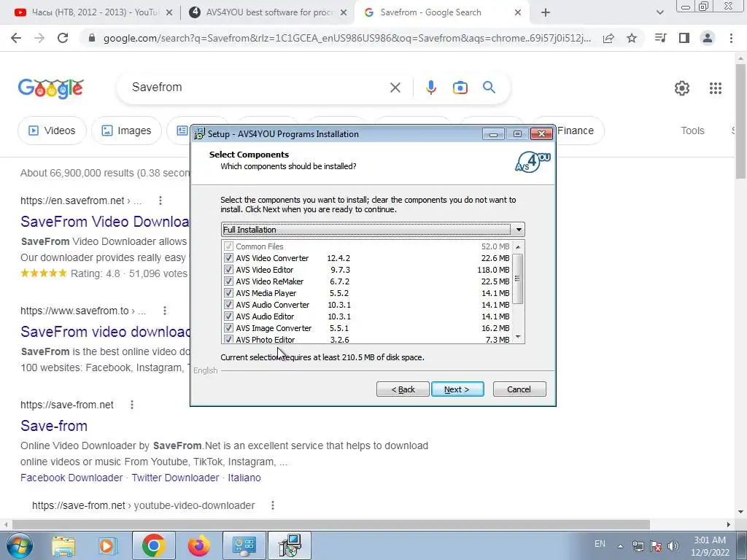Open Google settings gear
747x560 pixels.
pos(682,88)
